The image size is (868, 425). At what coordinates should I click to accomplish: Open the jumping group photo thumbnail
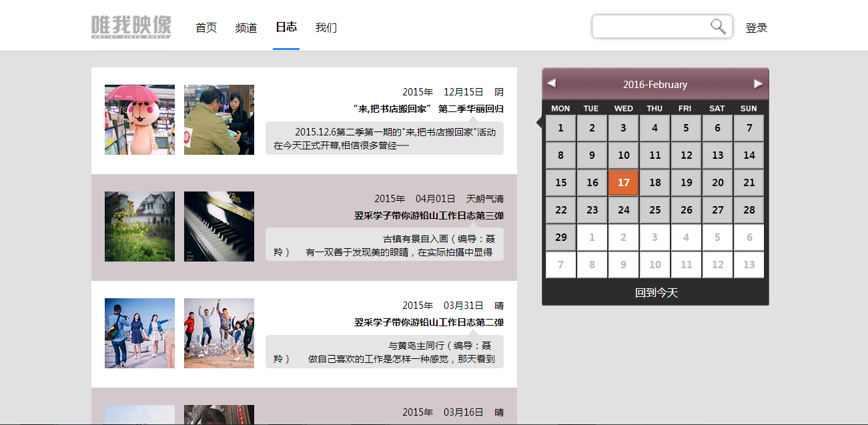click(x=219, y=333)
